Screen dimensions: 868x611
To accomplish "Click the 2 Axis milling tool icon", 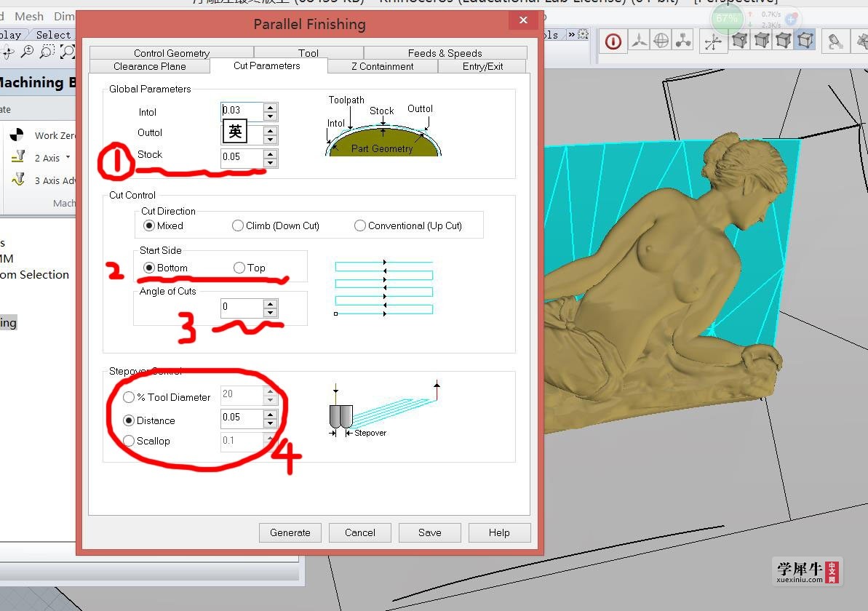I will (x=18, y=157).
